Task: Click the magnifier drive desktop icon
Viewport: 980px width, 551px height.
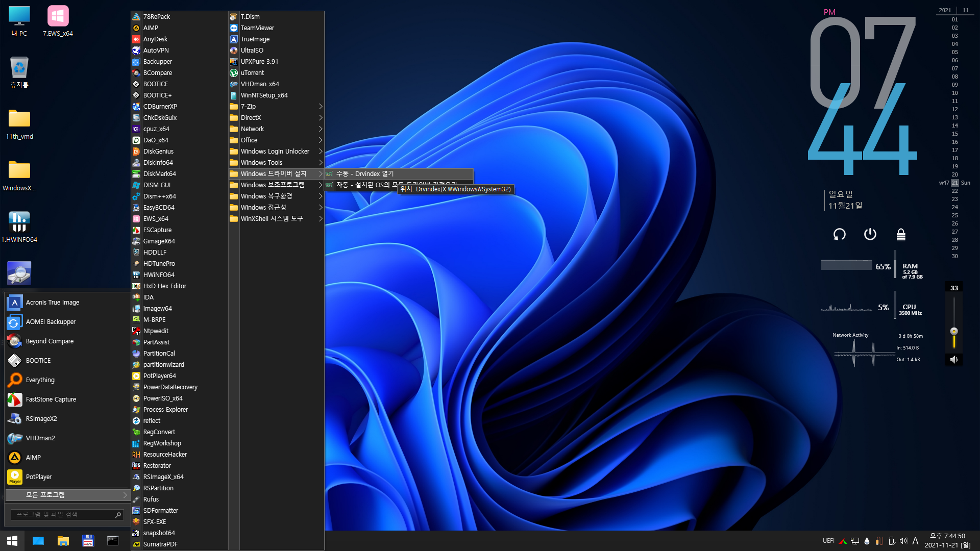Action: (x=19, y=273)
